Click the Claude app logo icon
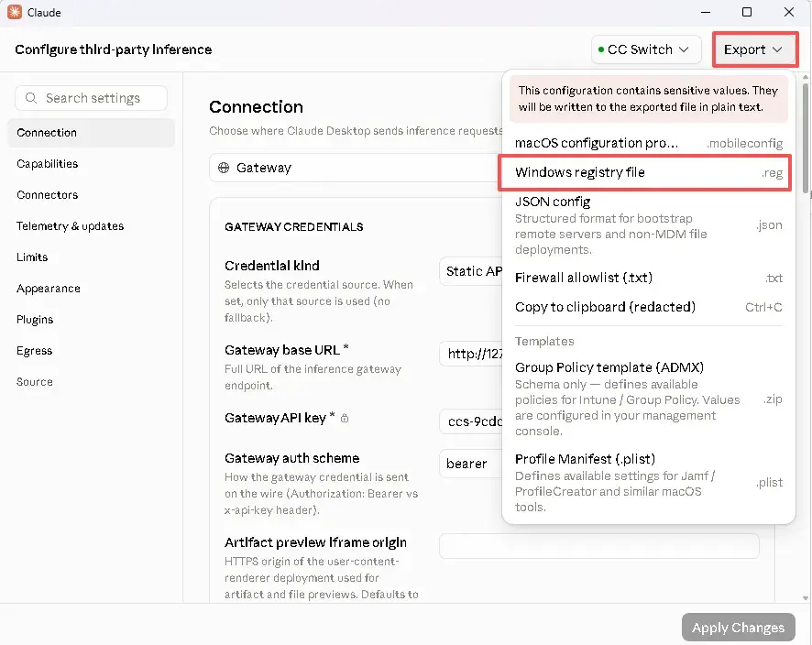The image size is (812, 645). pos(15,12)
